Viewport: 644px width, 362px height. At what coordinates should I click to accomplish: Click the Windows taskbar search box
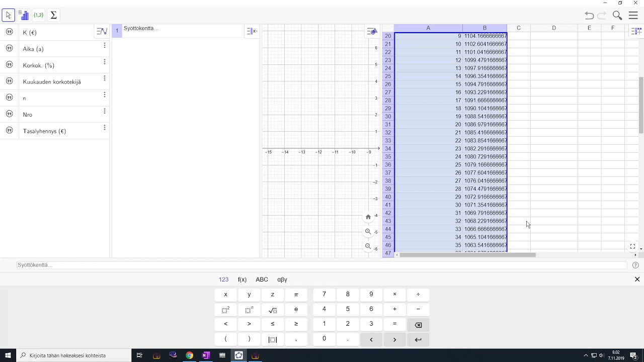(x=73, y=355)
